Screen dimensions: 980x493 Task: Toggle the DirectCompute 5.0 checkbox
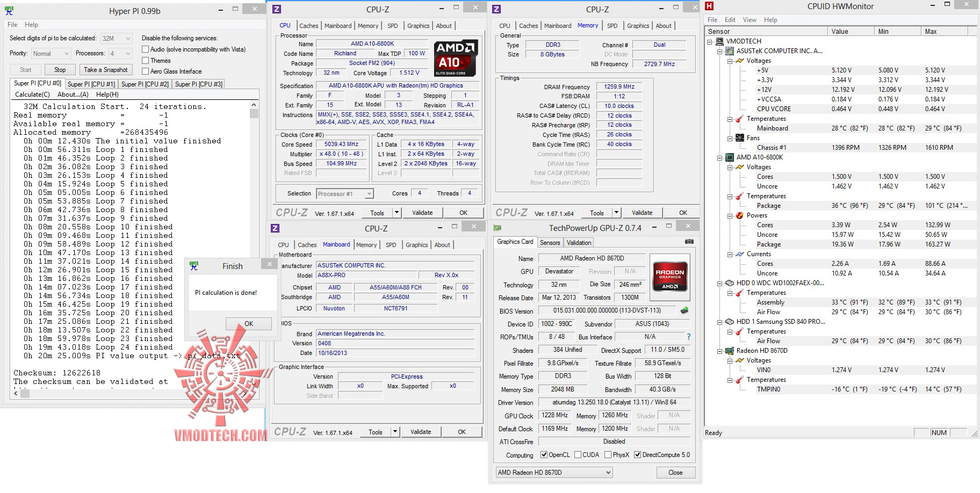pos(637,455)
